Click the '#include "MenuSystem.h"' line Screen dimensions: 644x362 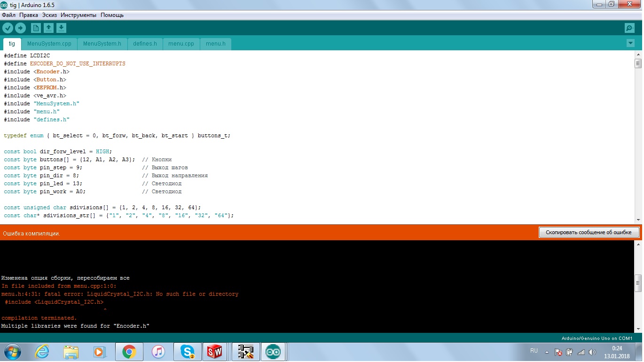coord(41,103)
